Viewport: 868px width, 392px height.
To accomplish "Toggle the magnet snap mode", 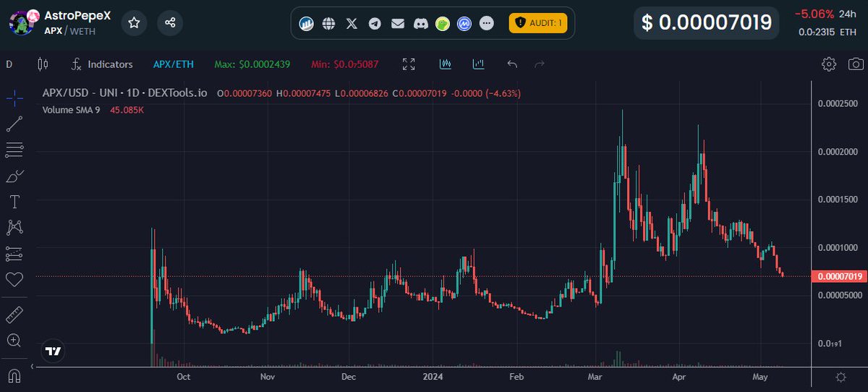I will click(x=14, y=376).
